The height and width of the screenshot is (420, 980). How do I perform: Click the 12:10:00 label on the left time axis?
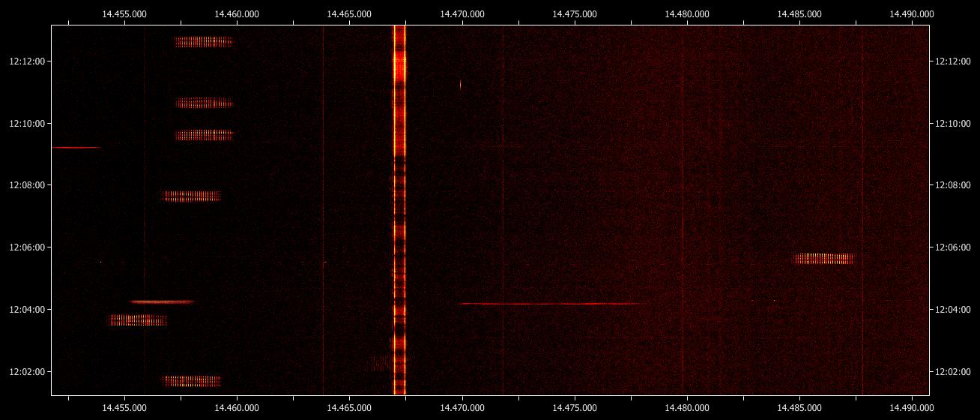[x=26, y=124]
